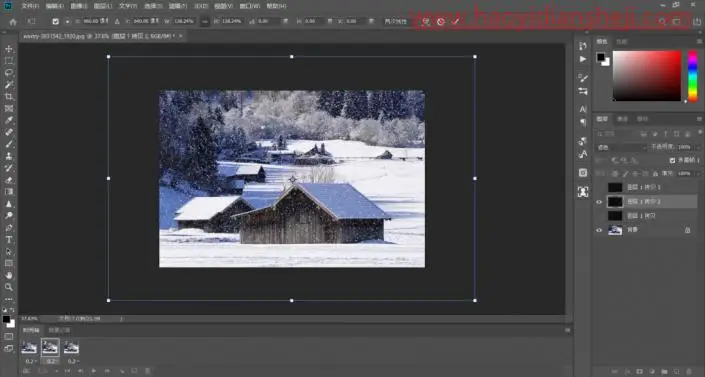Play the frame animation
The height and width of the screenshot is (377, 705).
coord(94,371)
